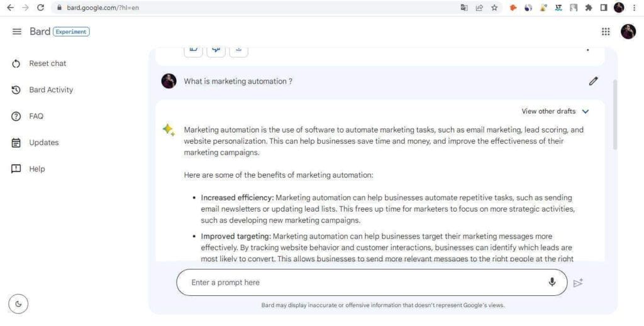Reload the Bard page
Viewport: 644px width, 326px height.
tap(41, 8)
